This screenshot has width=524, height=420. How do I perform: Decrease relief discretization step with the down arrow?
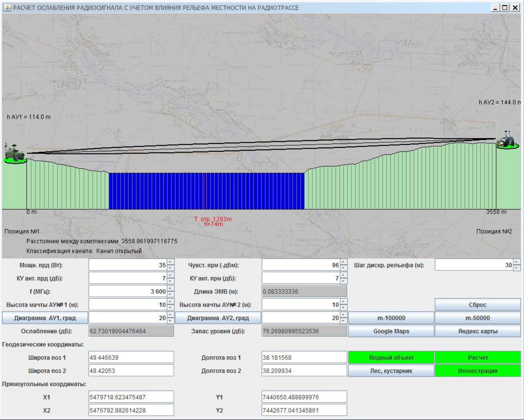point(517,268)
